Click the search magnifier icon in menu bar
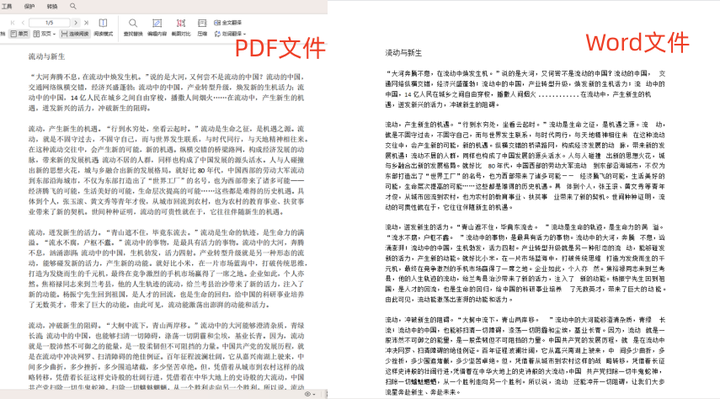This screenshot has width=720, height=399. point(73,6)
